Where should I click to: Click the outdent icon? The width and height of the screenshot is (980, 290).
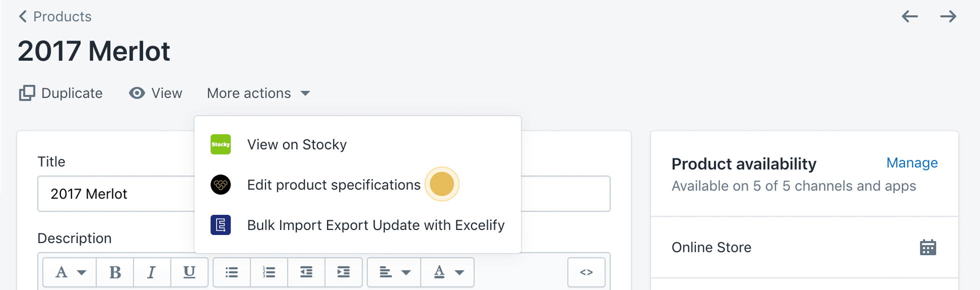tap(306, 272)
